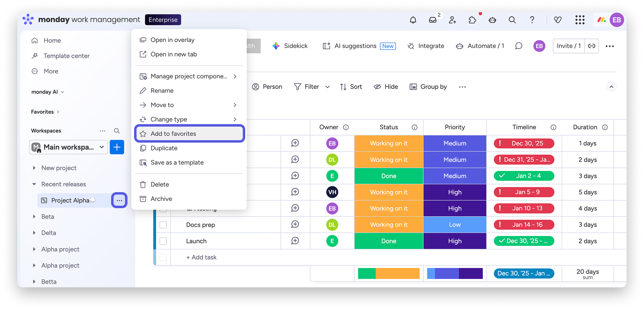Screen dimensions: 644x310
Task: Open the inbox tray icon
Action: (x=433, y=20)
